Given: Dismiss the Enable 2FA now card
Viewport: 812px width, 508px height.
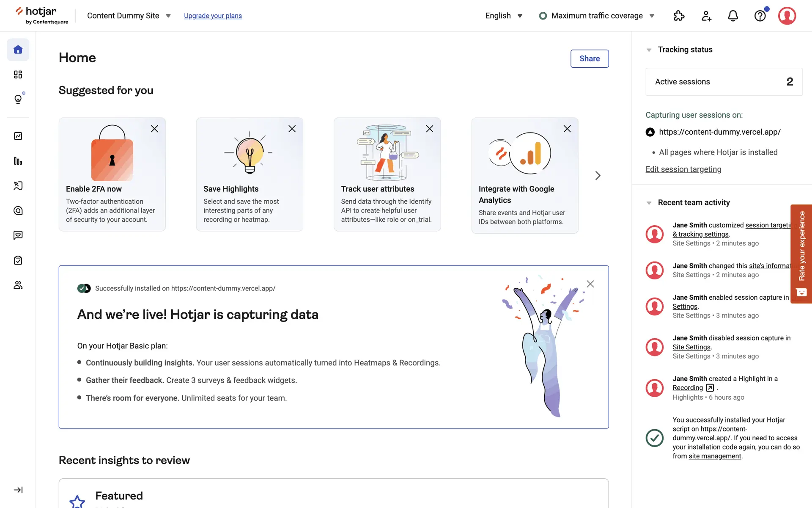Looking at the screenshot, I should tap(154, 129).
